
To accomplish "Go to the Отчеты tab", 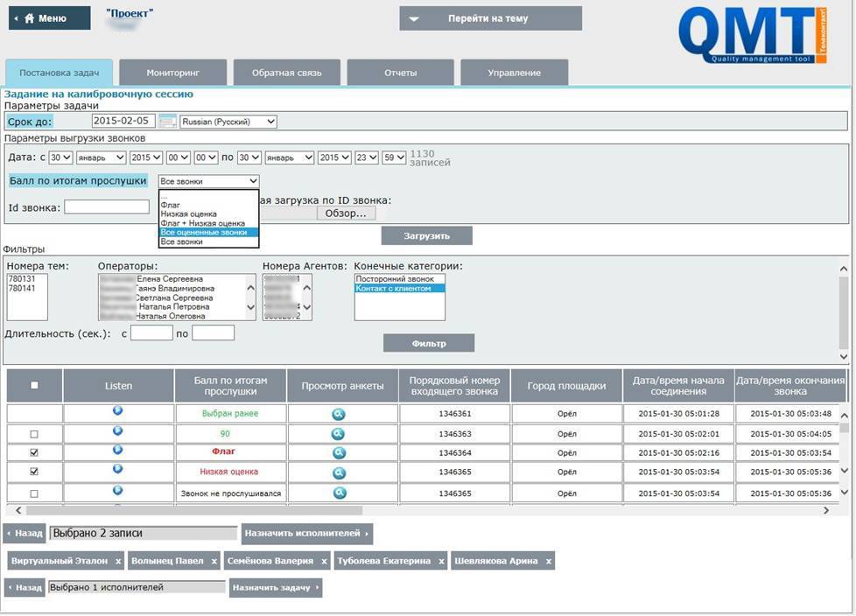I will click(x=400, y=73).
